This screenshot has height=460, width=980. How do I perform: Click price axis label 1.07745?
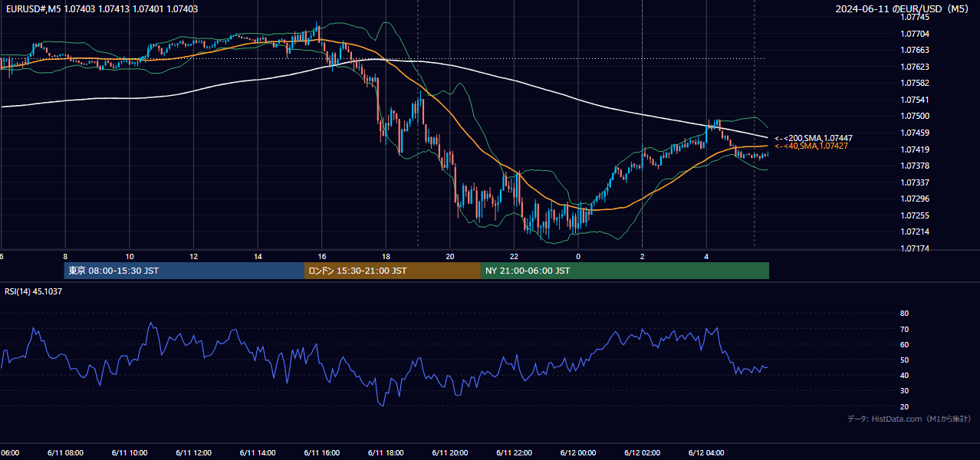click(x=915, y=17)
